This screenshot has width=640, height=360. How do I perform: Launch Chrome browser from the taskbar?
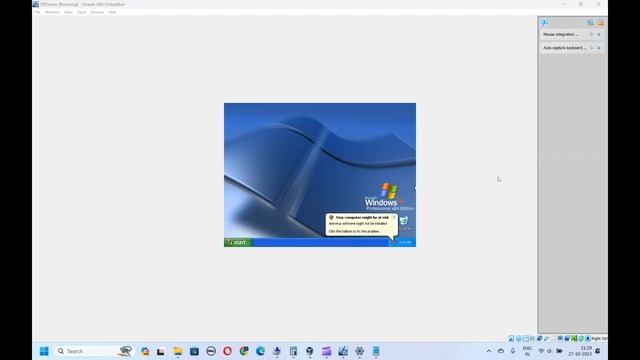[244, 351]
